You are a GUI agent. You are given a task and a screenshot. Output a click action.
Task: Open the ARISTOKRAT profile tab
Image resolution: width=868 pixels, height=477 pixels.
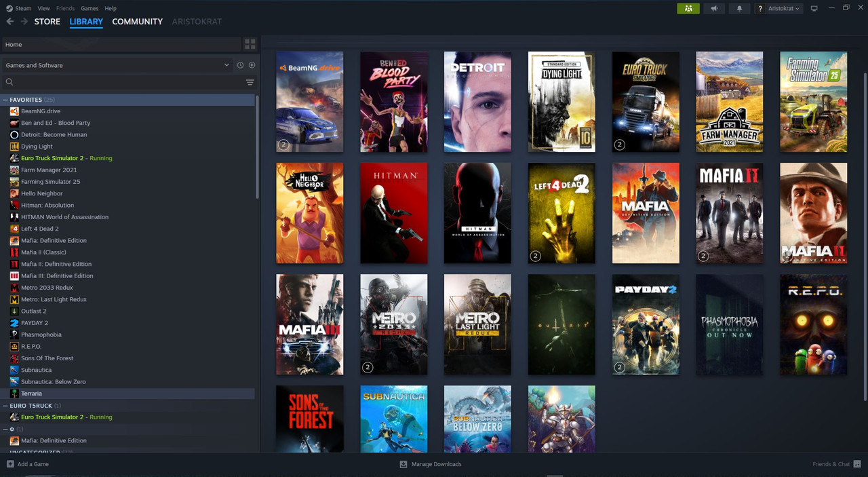(197, 22)
